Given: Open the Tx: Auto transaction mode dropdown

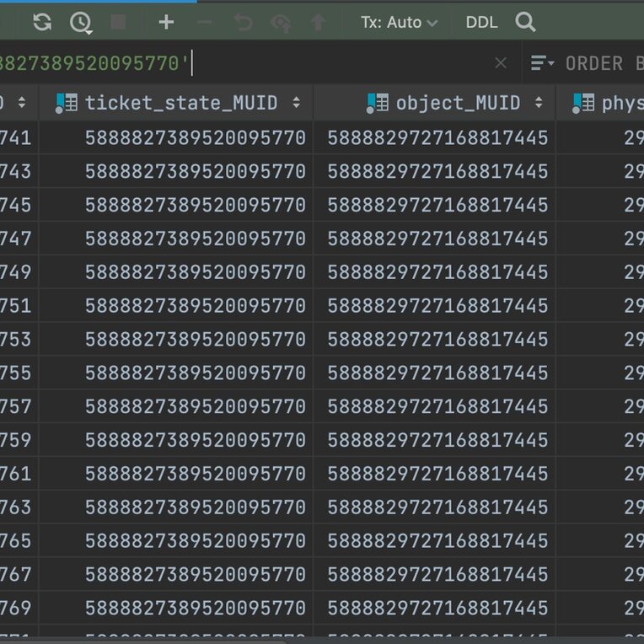Looking at the screenshot, I should [x=399, y=23].
